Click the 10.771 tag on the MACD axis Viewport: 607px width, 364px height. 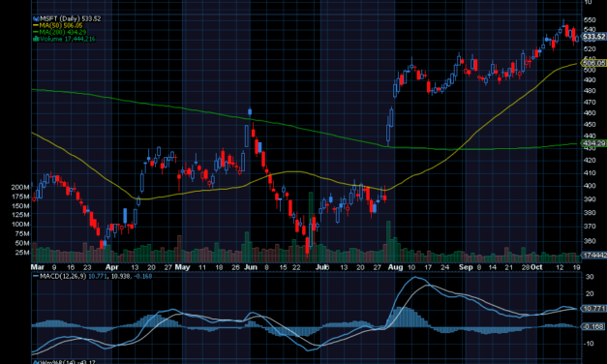[x=593, y=309]
